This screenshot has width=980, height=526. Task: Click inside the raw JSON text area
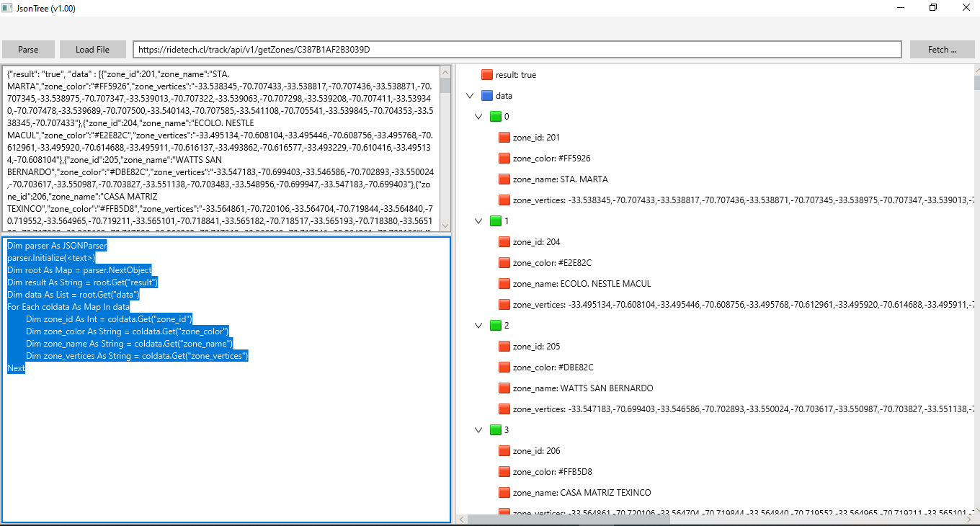point(221,149)
